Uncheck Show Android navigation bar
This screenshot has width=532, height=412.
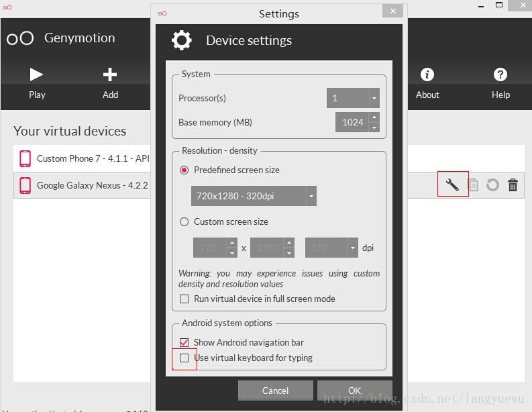[x=184, y=342]
